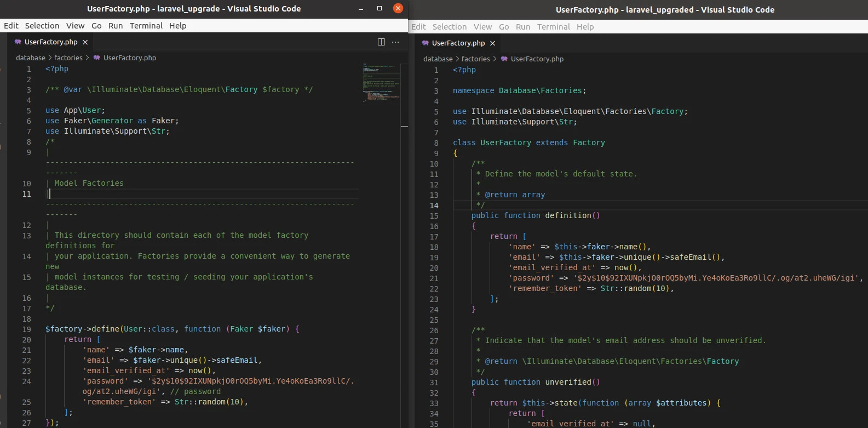Image resolution: width=868 pixels, height=428 pixels.
Task: Minimize the laravel_upgrade window
Action: click(x=360, y=9)
